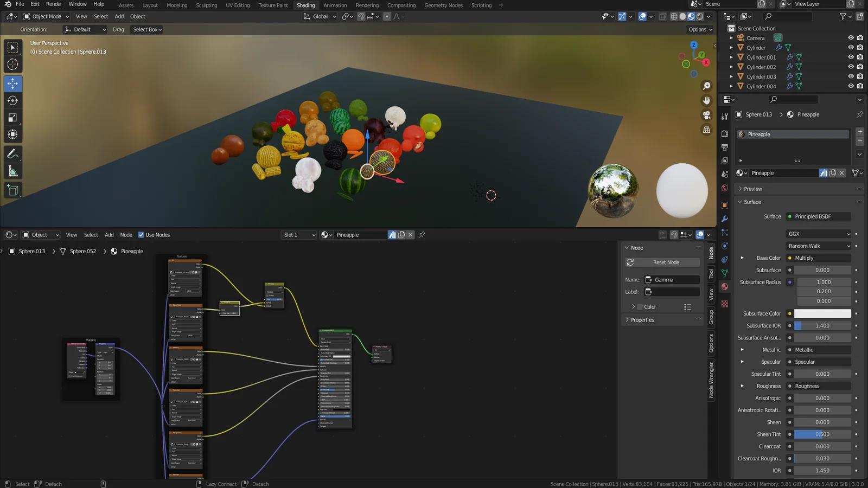
Task: Open the Options popover in the viewport header
Action: pos(699,29)
